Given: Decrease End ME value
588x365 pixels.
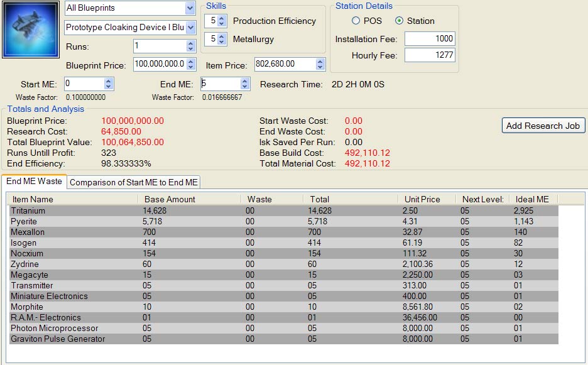Looking at the screenshot, I should point(246,87).
